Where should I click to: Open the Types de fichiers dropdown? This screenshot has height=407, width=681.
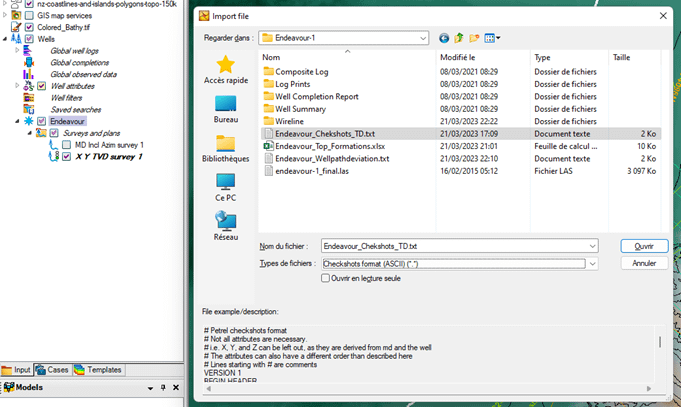coord(593,263)
